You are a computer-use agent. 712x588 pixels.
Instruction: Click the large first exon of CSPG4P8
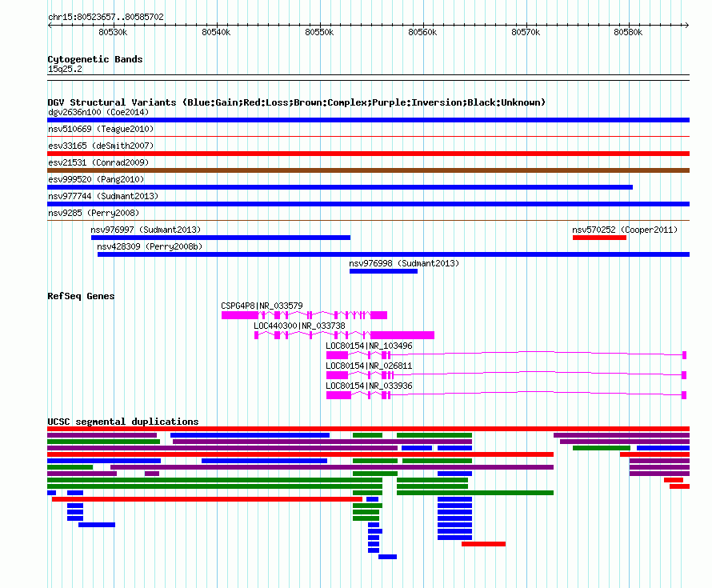pyautogui.click(x=240, y=315)
